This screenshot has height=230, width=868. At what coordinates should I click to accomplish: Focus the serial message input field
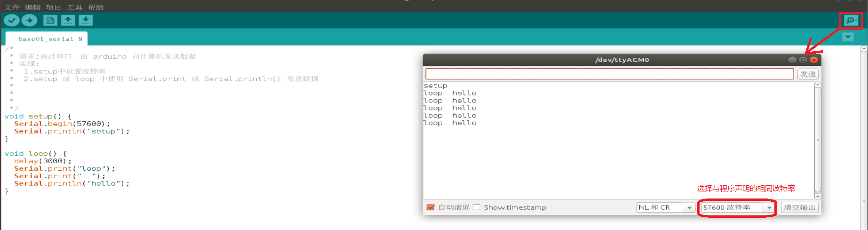[x=609, y=74]
